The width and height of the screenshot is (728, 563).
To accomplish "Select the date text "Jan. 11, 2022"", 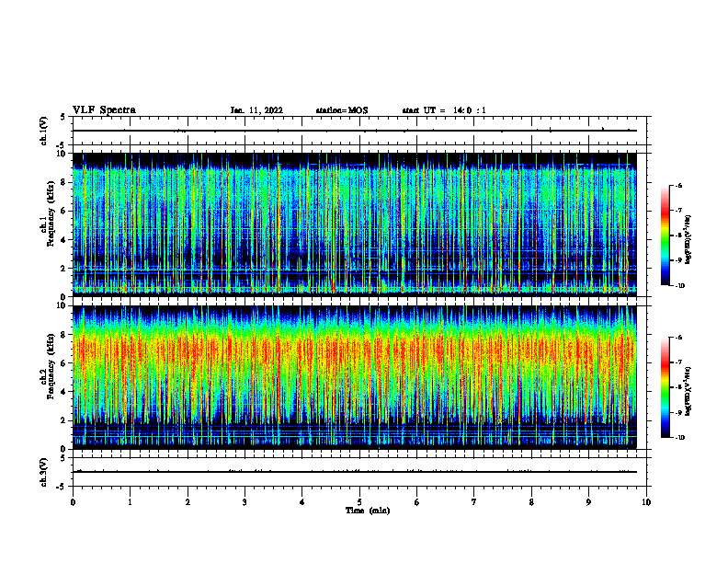I will 256,110.
